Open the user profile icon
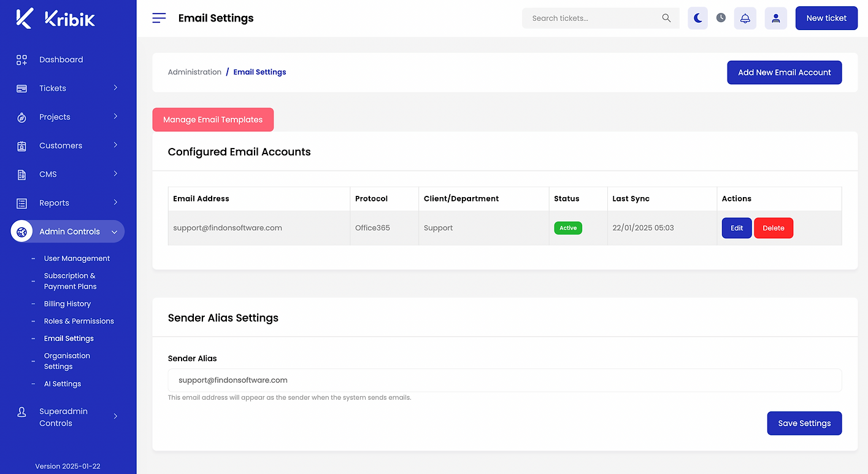This screenshot has height=474, width=868. click(x=775, y=18)
